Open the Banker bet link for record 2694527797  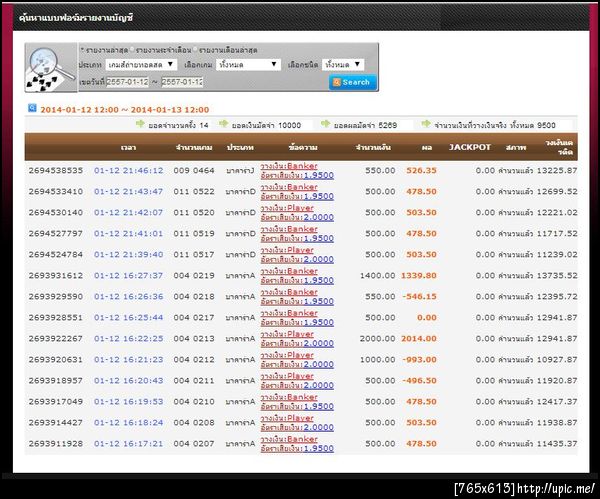tap(289, 229)
